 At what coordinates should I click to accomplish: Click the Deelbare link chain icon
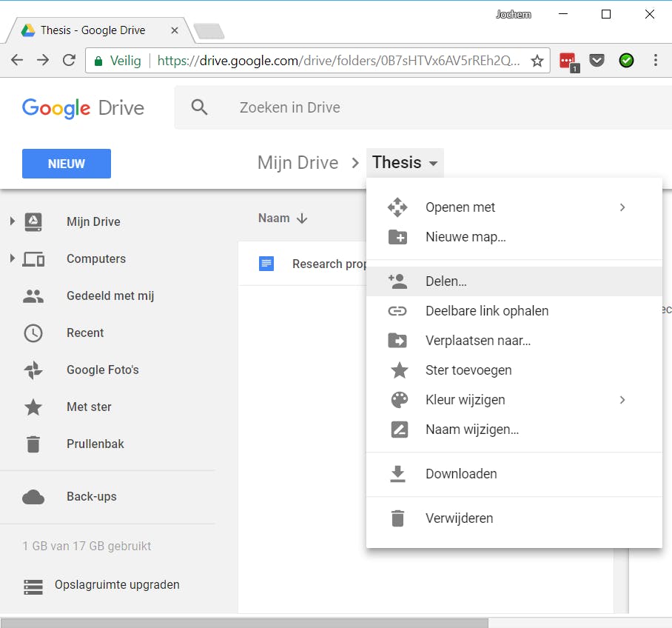point(397,311)
